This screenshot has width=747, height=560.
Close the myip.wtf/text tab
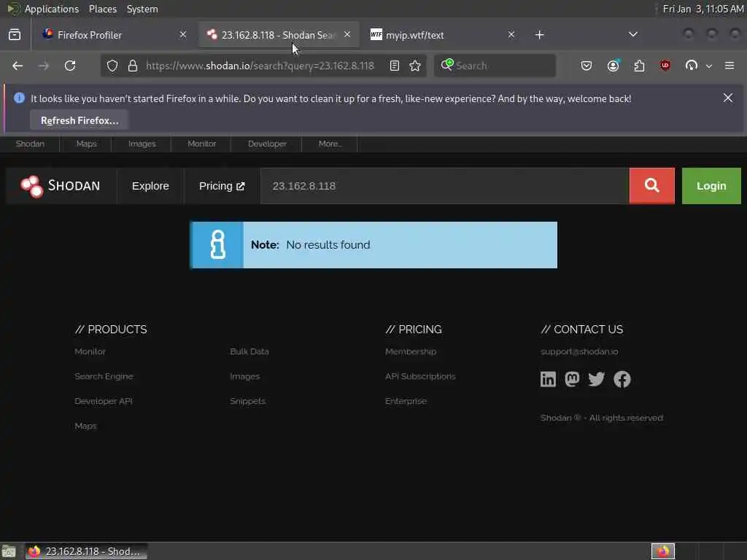(511, 34)
